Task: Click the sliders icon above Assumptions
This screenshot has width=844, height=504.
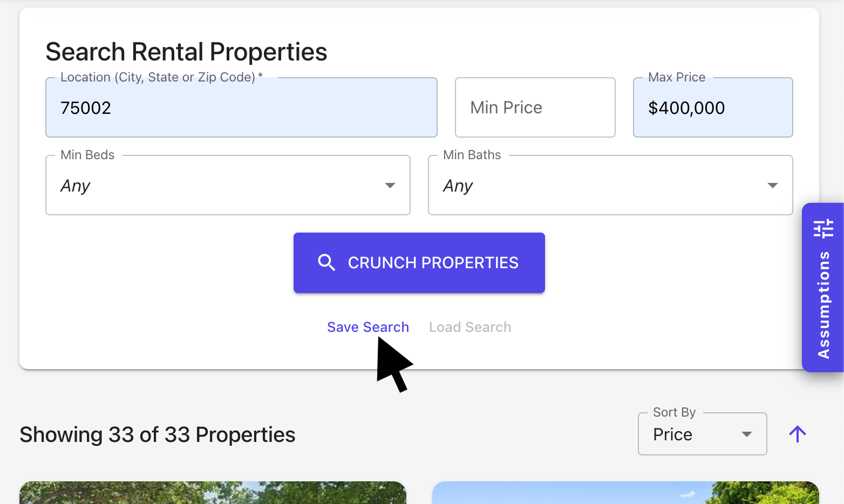Action: pyautogui.click(x=823, y=229)
